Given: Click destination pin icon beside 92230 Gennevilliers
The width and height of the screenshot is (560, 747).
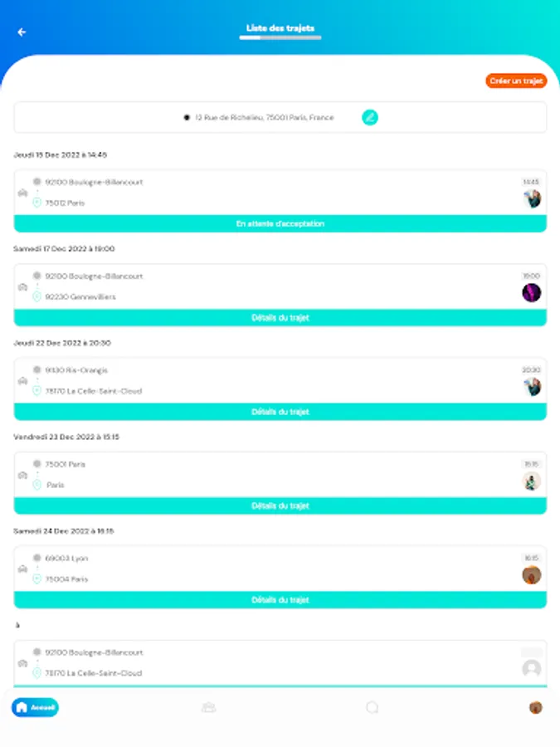Looking at the screenshot, I should pos(37,296).
